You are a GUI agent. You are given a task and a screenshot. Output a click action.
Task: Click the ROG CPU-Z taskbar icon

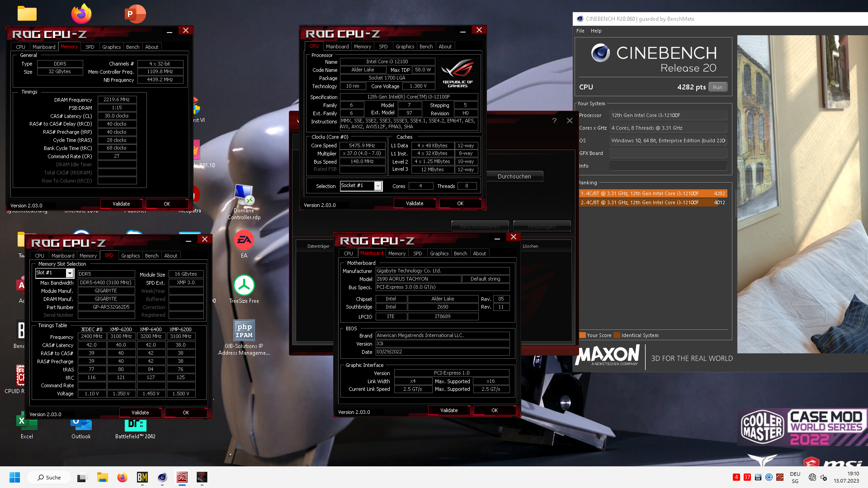(182, 477)
